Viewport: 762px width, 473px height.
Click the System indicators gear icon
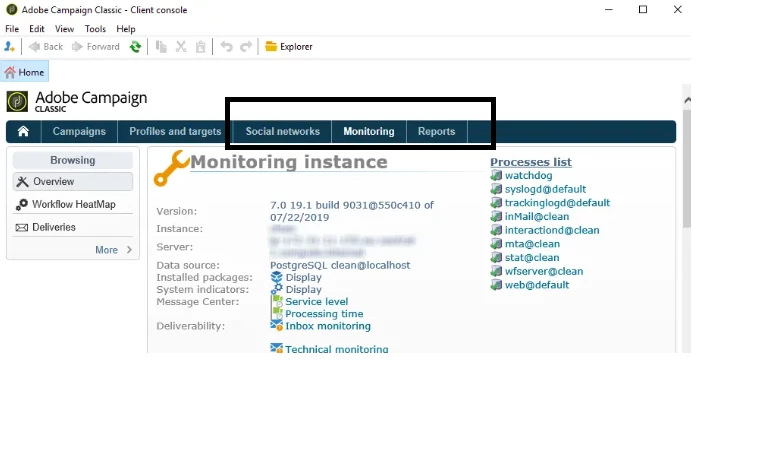277,289
